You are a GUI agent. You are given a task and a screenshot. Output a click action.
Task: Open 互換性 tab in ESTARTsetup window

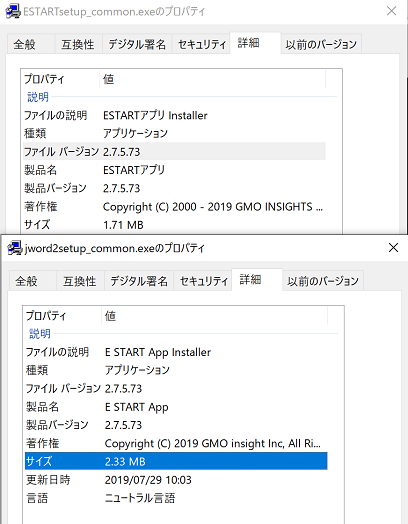tap(78, 44)
